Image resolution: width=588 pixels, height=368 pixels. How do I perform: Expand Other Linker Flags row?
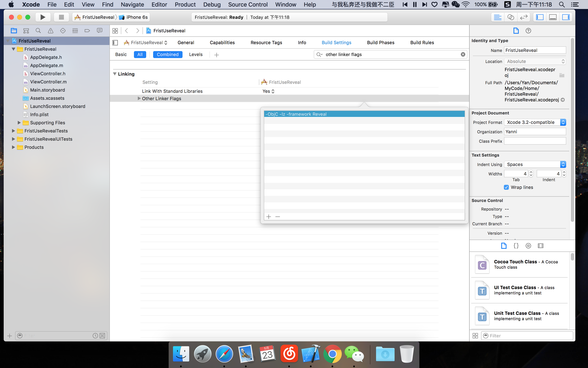coord(139,98)
